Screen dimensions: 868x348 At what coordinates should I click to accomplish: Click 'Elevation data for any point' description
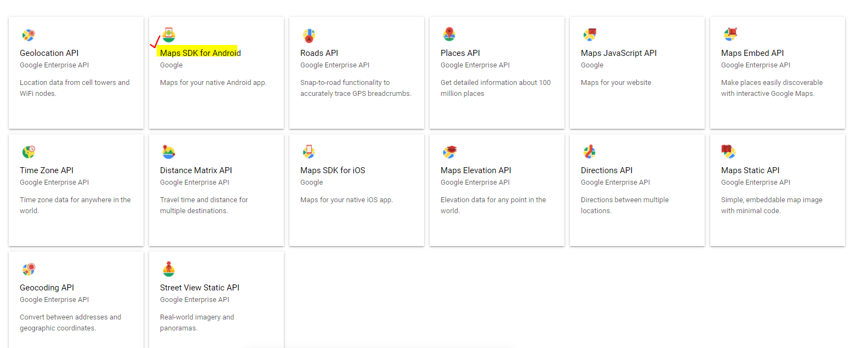[493, 206]
